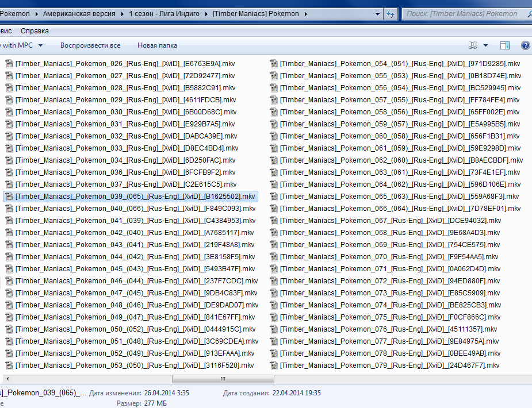
Task: Click the file icon of Pokemon_060_(058)
Action: tap(274, 136)
